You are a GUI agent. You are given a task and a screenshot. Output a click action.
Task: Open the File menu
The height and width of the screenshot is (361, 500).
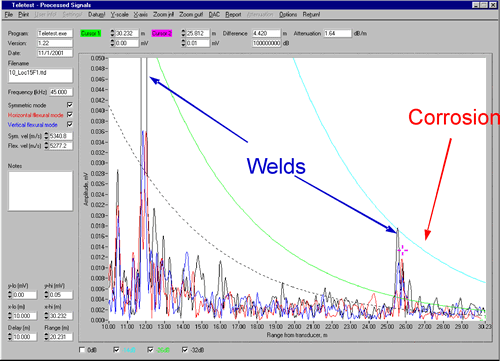coord(9,14)
